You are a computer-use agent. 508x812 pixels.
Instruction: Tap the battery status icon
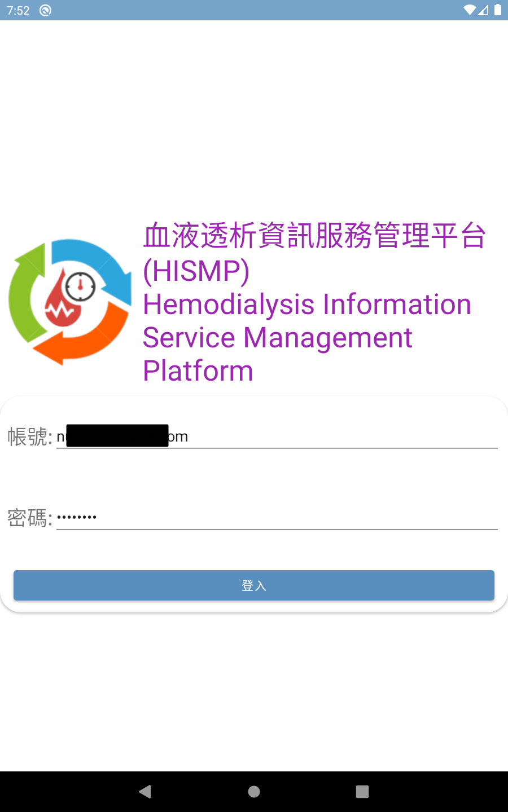point(498,10)
